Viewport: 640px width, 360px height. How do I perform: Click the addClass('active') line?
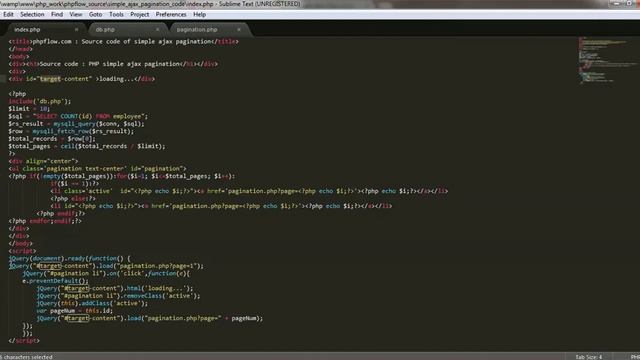click(92, 303)
